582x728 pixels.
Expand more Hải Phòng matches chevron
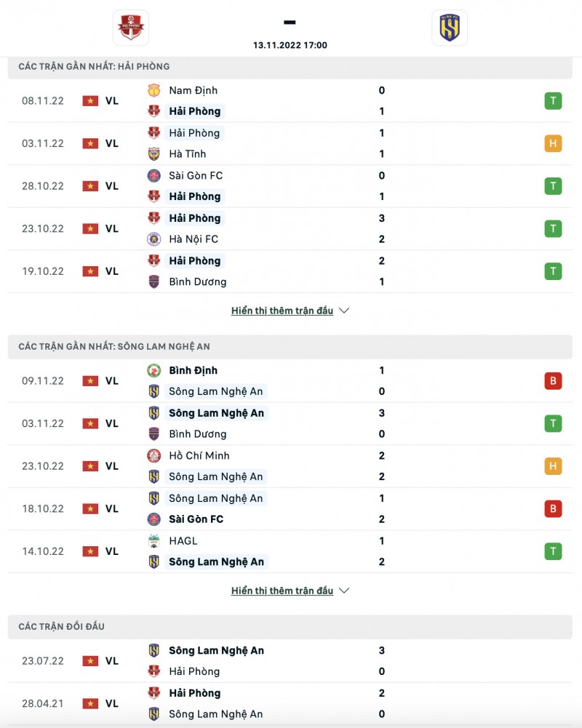tap(344, 311)
